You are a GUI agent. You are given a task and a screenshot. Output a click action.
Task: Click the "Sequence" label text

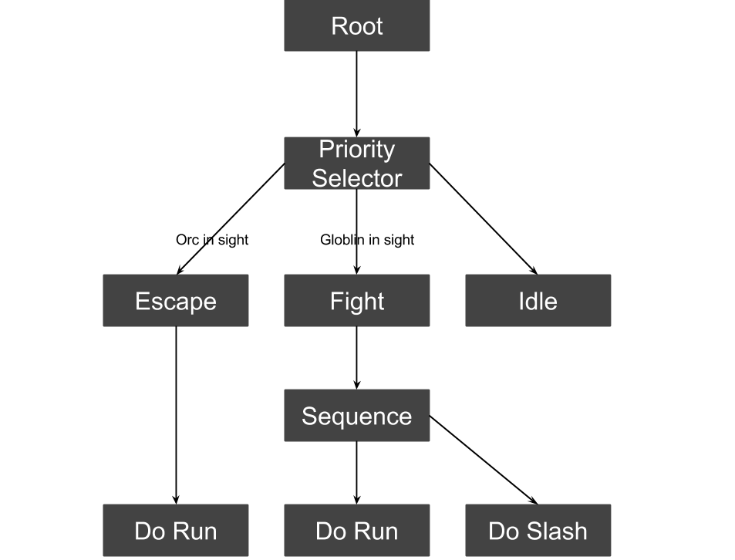coord(356,416)
